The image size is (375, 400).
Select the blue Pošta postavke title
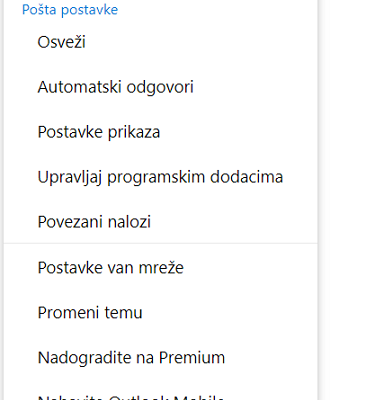point(70,10)
